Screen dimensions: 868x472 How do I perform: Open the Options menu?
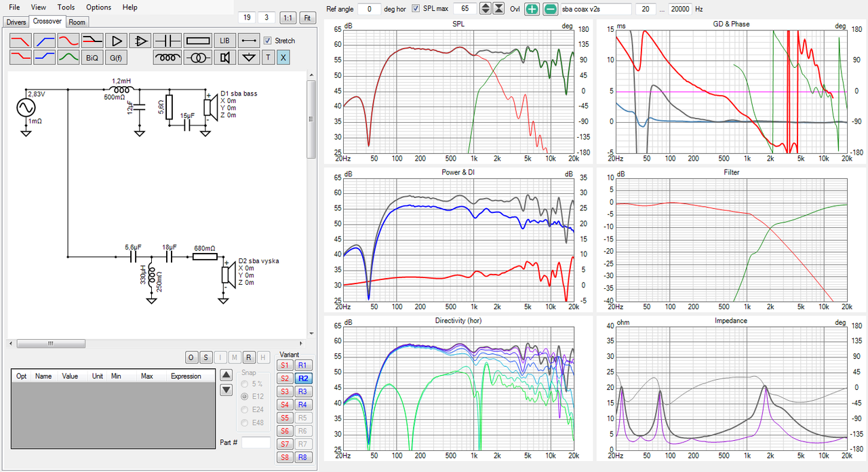[98, 7]
